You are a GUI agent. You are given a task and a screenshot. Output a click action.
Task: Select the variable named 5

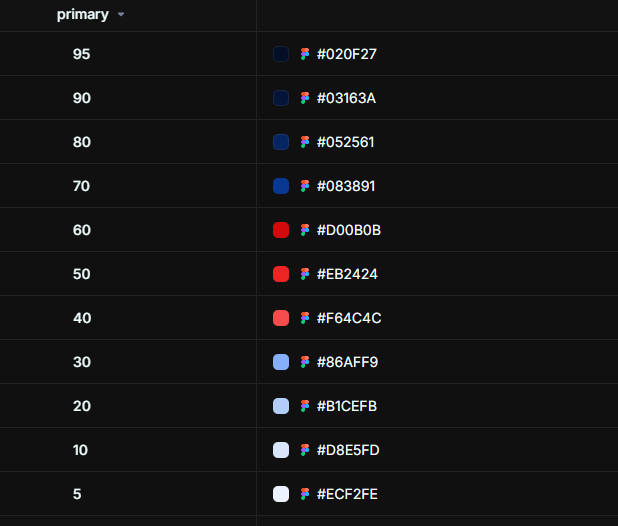[x=77, y=494]
